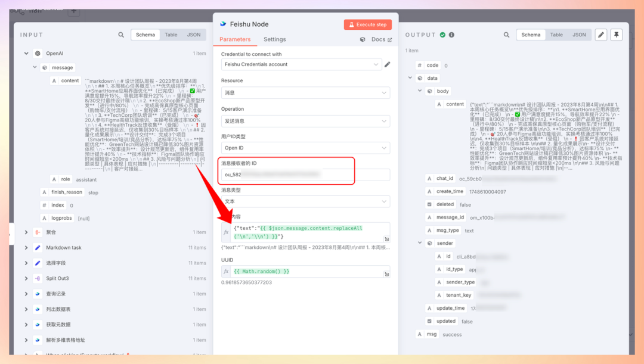
Task: Open the Resource dropdown showing 消息
Action: coord(305,93)
